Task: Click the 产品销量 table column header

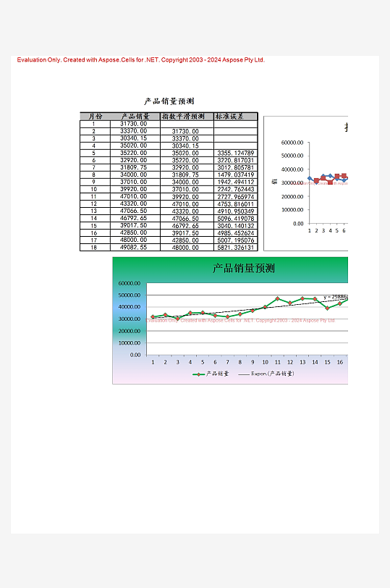Action: tap(135, 117)
